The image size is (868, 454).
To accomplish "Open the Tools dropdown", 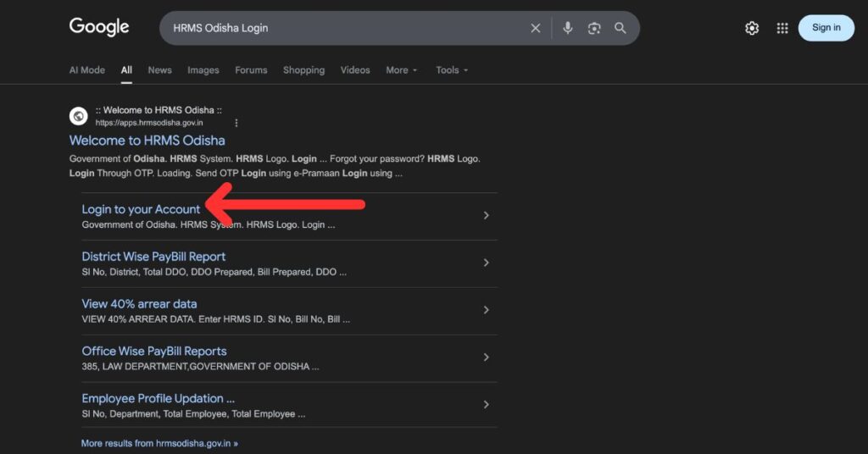I will [452, 70].
